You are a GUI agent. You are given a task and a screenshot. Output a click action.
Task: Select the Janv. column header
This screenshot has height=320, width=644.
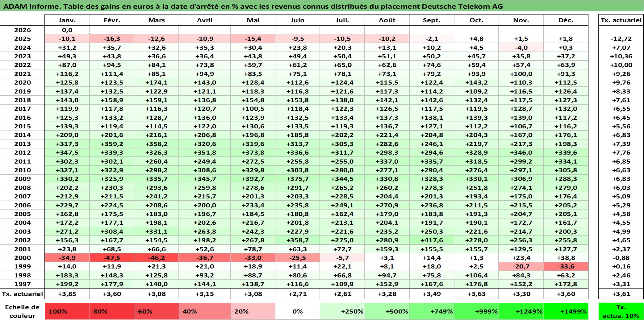(x=67, y=20)
